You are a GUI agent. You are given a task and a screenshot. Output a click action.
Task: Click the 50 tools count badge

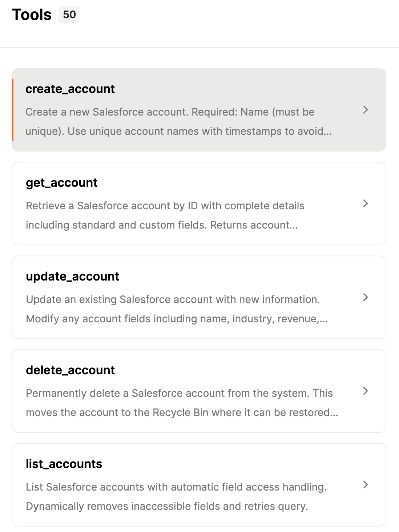coord(69,15)
